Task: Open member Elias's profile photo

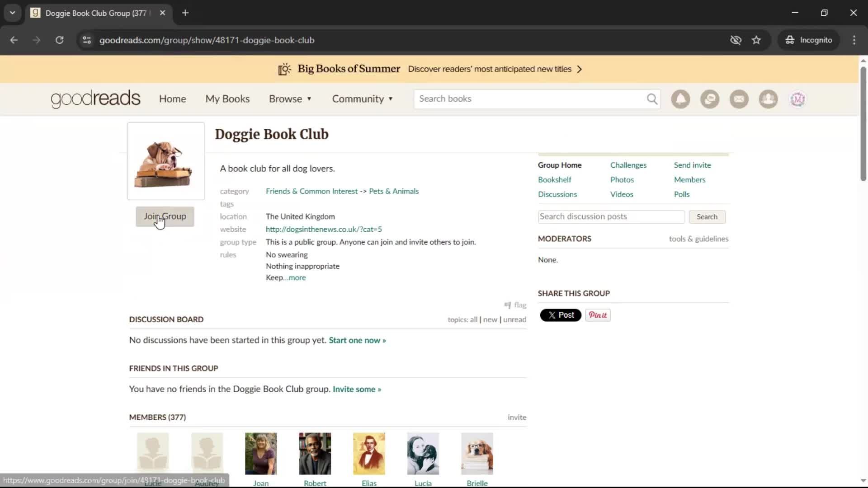Action: (369, 454)
